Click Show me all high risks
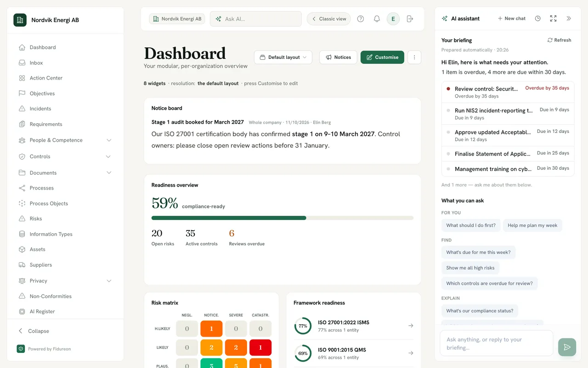This screenshot has height=368, width=588. 470,268
